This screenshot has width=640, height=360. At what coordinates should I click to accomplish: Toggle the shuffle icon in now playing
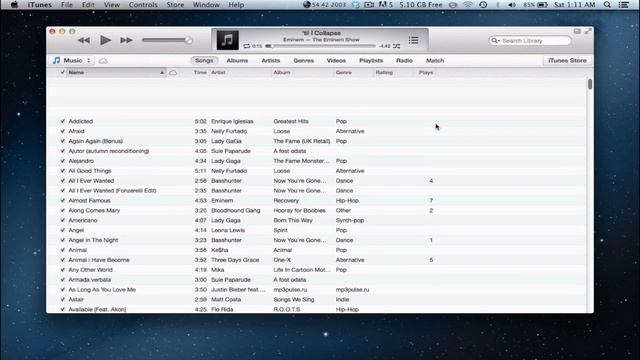coord(396,46)
